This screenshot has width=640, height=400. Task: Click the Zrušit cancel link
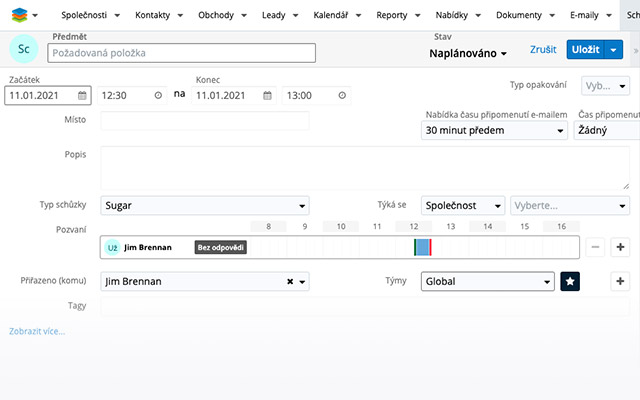tap(542, 49)
